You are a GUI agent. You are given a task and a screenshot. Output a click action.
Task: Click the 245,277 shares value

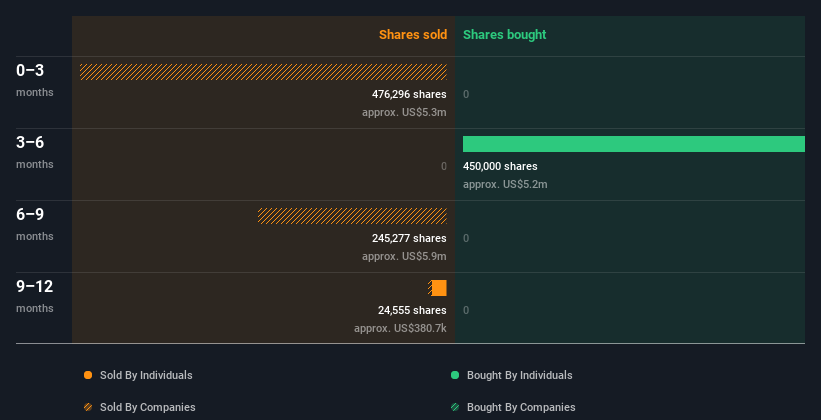tap(409, 238)
